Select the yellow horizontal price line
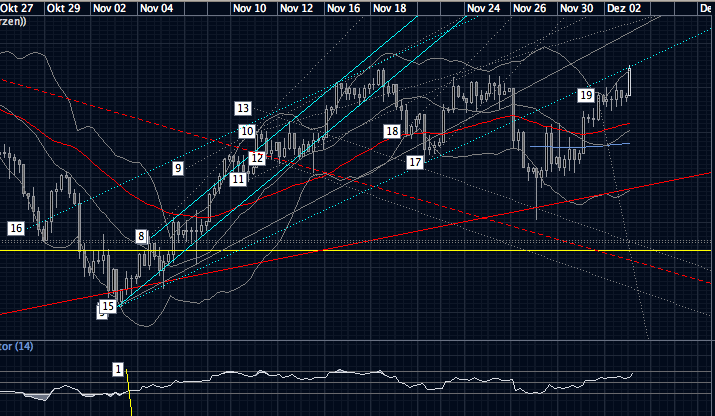The height and width of the screenshot is (416, 715). [x=356, y=250]
